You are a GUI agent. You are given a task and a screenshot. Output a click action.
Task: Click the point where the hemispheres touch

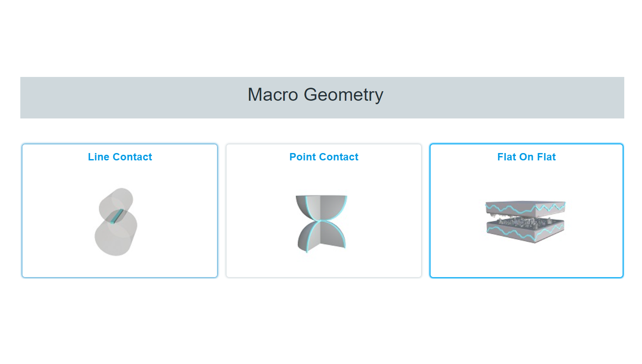pyautogui.click(x=322, y=221)
